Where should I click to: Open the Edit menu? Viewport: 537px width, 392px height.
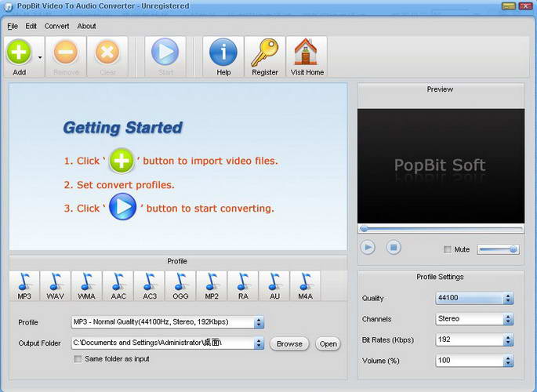(x=31, y=27)
